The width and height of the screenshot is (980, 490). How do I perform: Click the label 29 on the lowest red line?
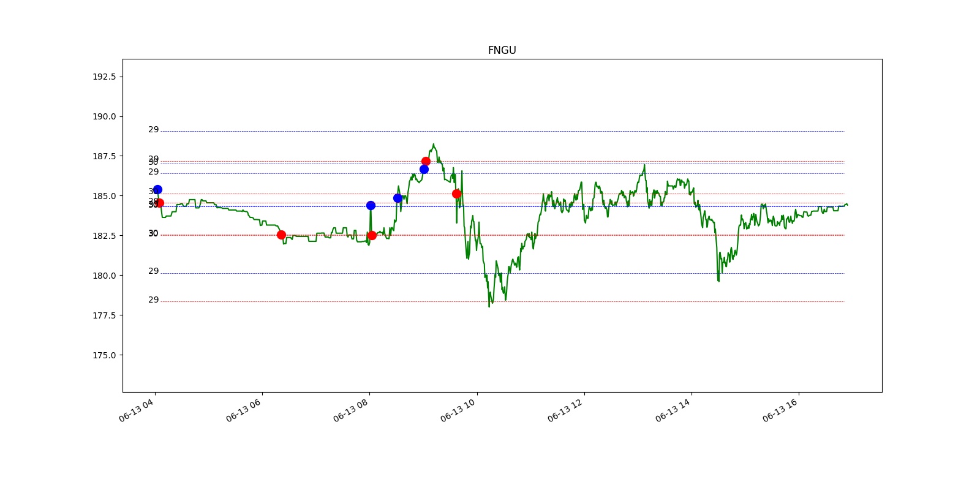pos(153,300)
